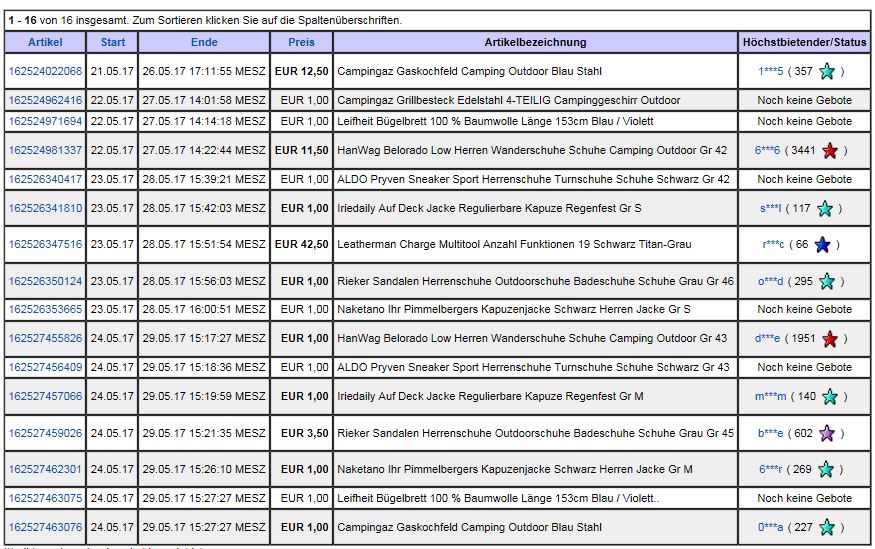Open item number 162527455826

[x=45, y=338]
